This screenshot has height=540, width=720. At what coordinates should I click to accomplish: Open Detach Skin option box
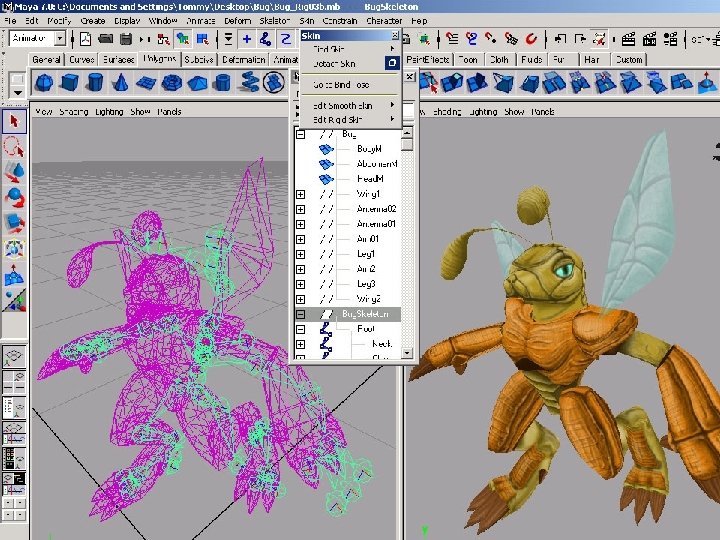tap(392, 63)
